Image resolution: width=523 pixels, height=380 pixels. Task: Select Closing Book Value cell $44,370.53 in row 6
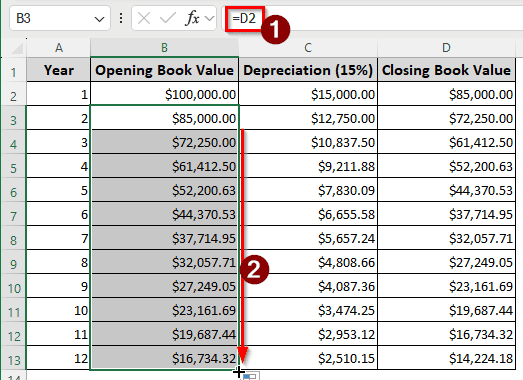[x=446, y=190]
